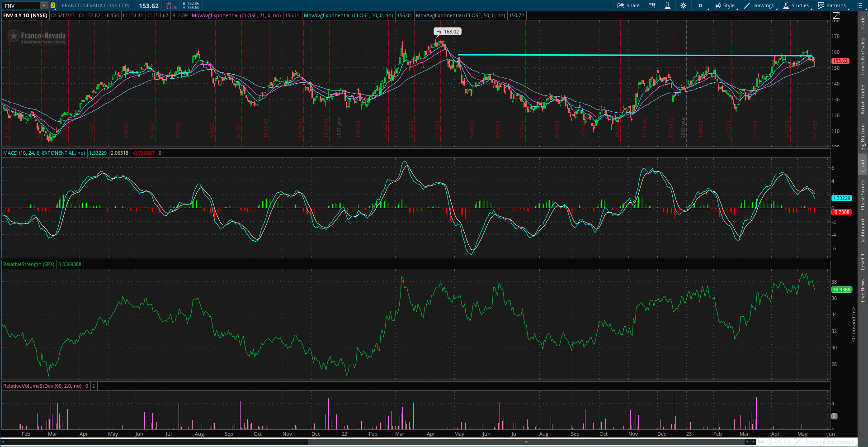Open the D timeframe dropdown
This screenshot has width=868, height=447.
[700, 5]
